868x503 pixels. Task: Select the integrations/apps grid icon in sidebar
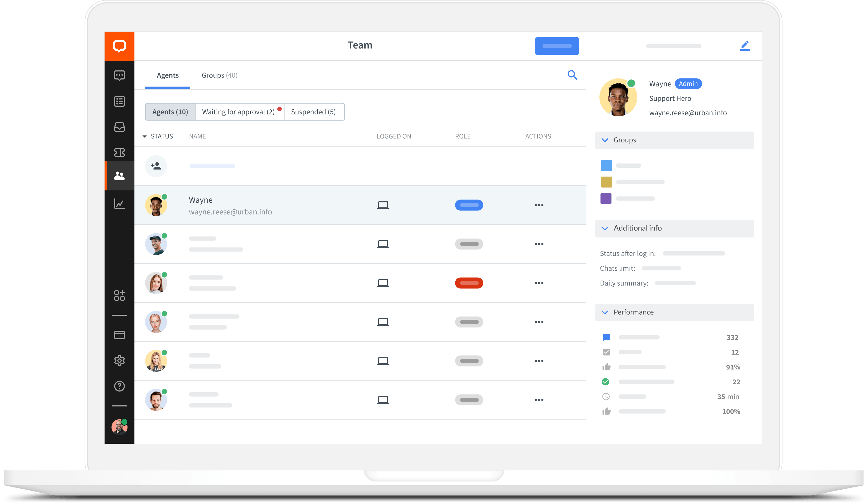click(x=120, y=295)
